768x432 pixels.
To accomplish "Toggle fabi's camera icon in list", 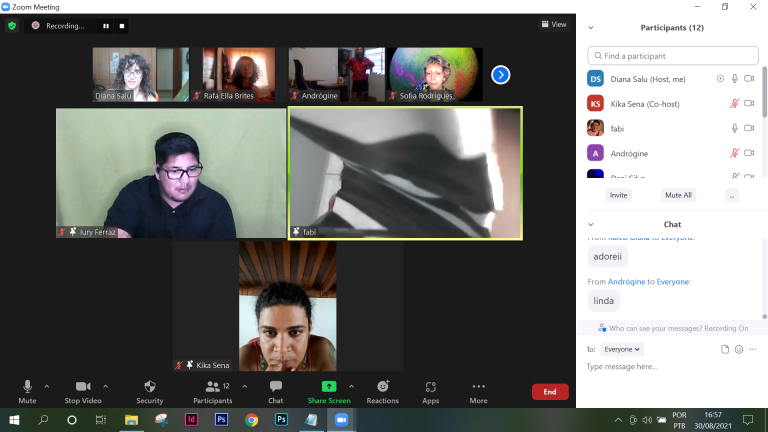I will click(x=749, y=128).
